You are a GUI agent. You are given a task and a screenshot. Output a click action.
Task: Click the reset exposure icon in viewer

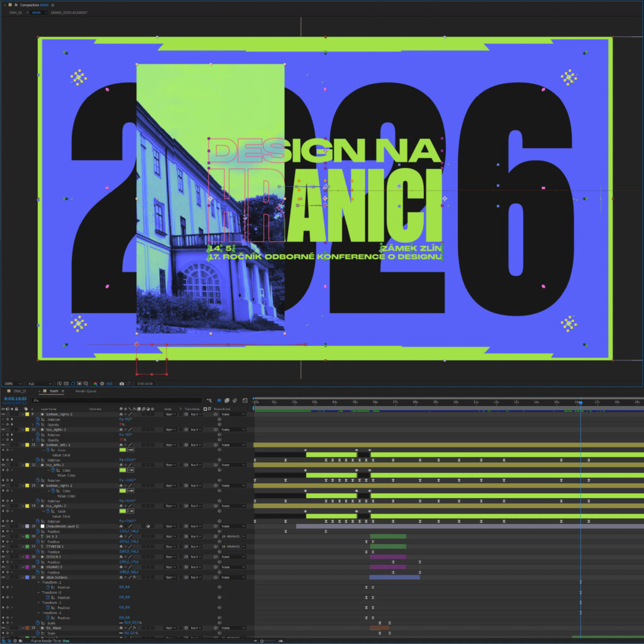tap(102, 384)
